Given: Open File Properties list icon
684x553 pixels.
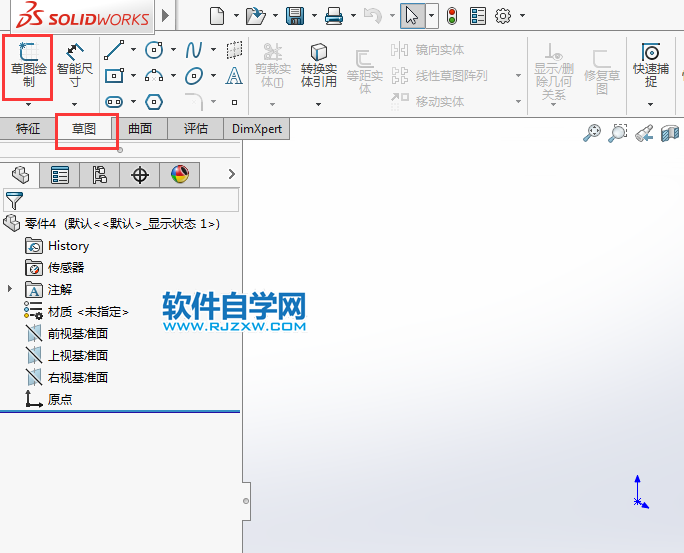Looking at the screenshot, I should pos(478,16).
